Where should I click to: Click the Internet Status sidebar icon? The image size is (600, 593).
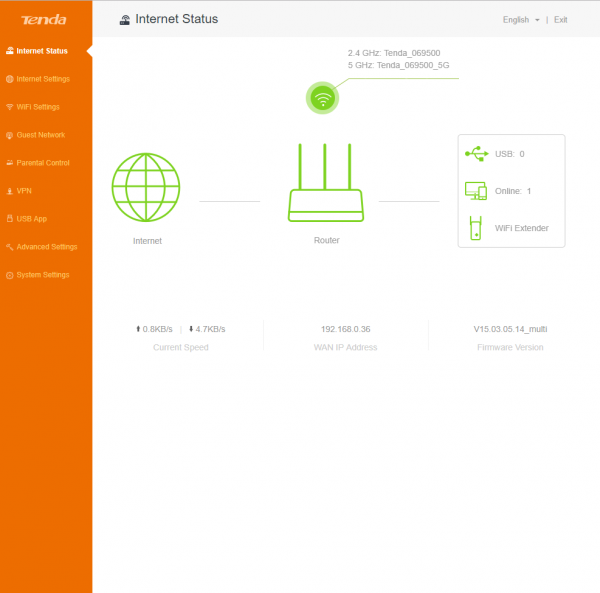(10, 51)
